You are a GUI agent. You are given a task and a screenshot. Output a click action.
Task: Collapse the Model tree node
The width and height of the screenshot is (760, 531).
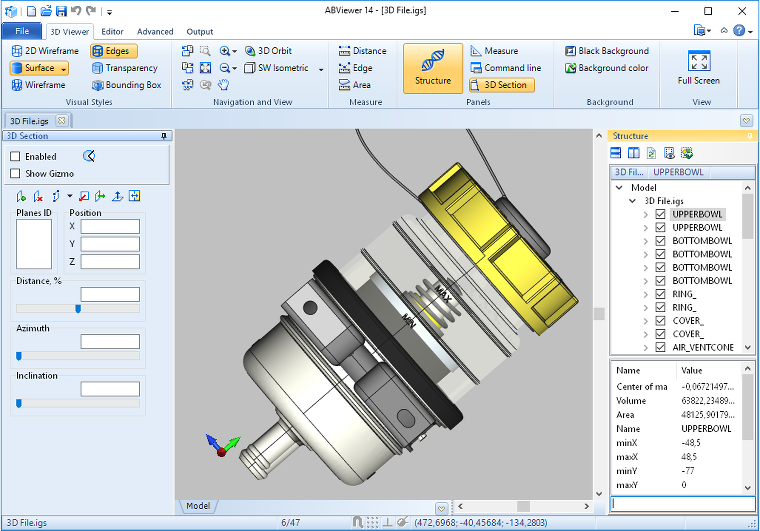(619, 187)
